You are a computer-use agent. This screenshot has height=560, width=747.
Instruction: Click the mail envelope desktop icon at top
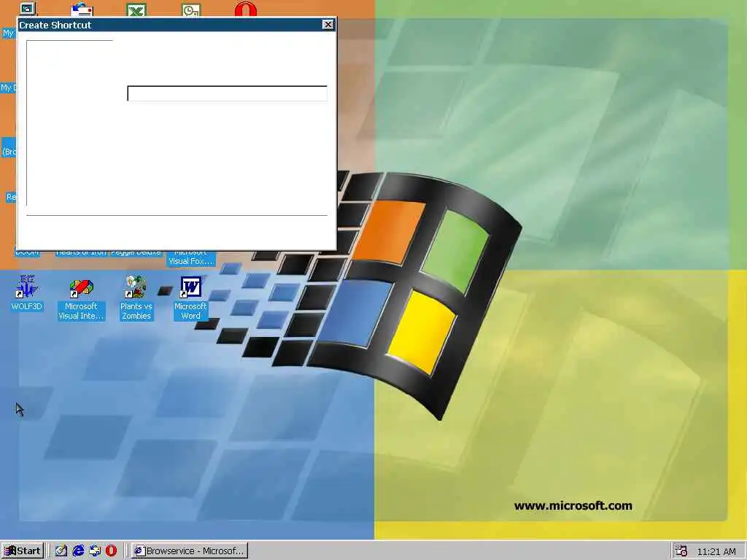(82, 9)
